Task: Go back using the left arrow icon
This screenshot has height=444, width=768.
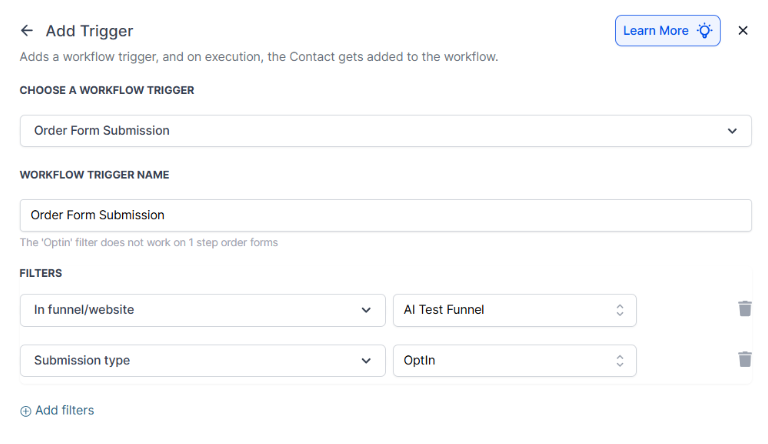Action: 27,31
